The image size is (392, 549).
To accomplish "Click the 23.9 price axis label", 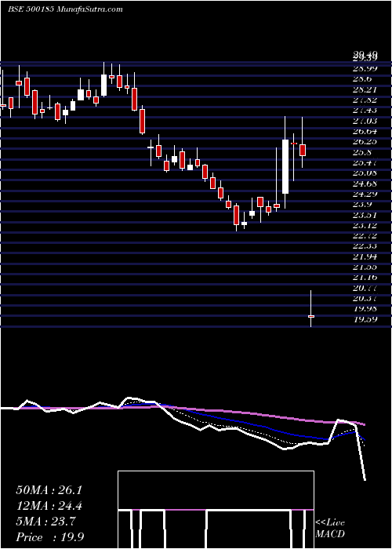I will (363, 205).
